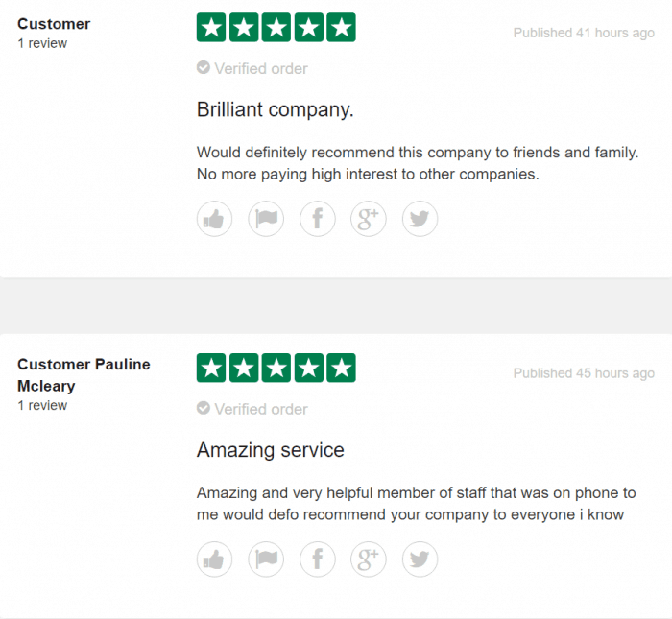The width and height of the screenshot is (672, 619).
Task: Flag the "Brilliant company." review
Action: (x=266, y=219)
